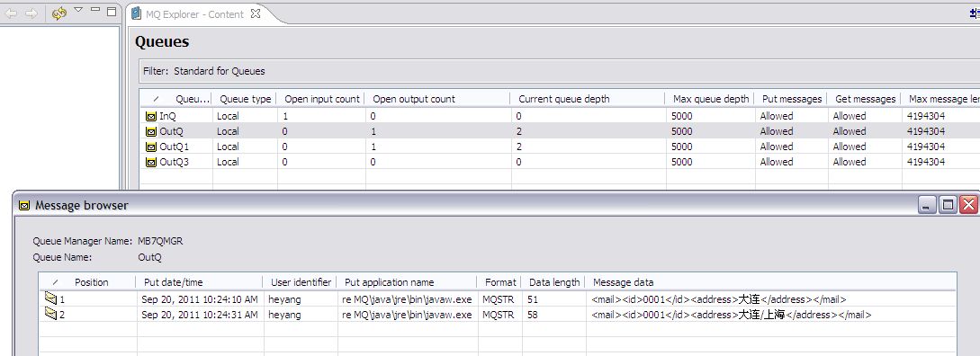The width and height of the screenshot is (980, 356).
Task: Click the Get messages column header
Action: (865, 99)
